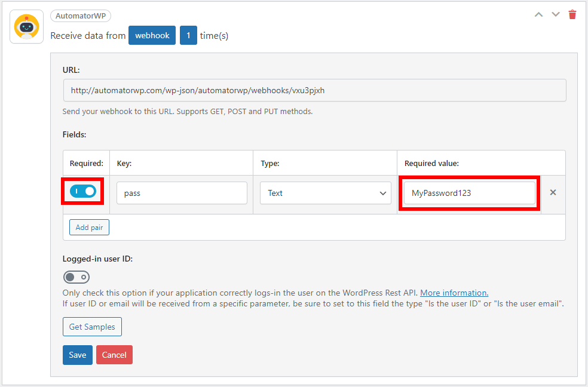
Task: Click the AutomatorWP robot logo icon
Action: pyautogui.click(x=27, y=27)
